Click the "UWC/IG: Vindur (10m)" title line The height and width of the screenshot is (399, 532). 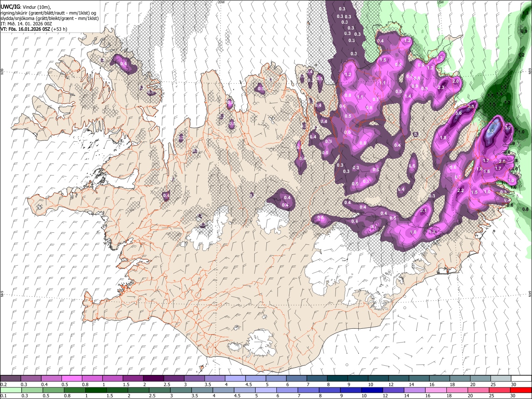point(26,7)
